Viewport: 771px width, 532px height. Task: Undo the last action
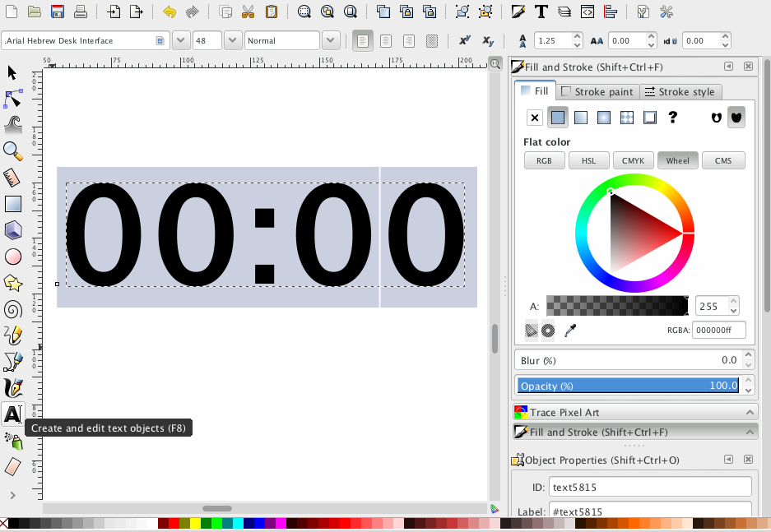(170, 12)
